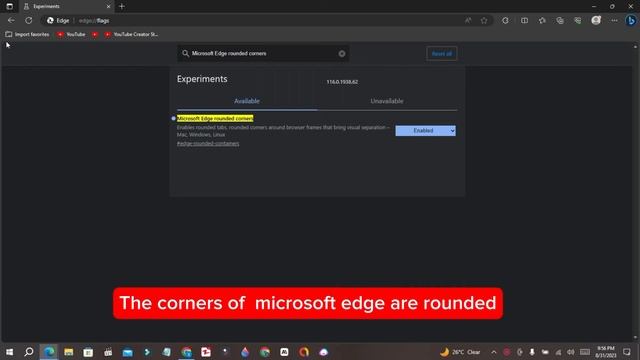Open the notification center icon

(627, 352)
